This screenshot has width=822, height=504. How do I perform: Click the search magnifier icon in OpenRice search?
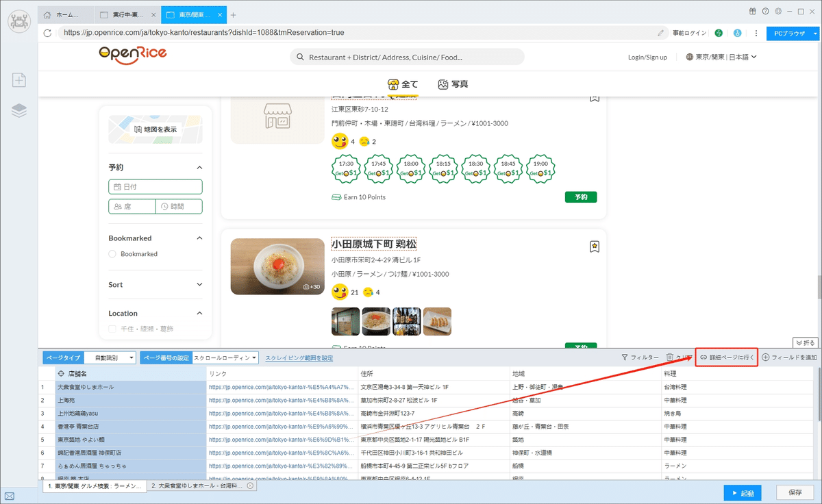pyautogui.click(x=300, y=57)
